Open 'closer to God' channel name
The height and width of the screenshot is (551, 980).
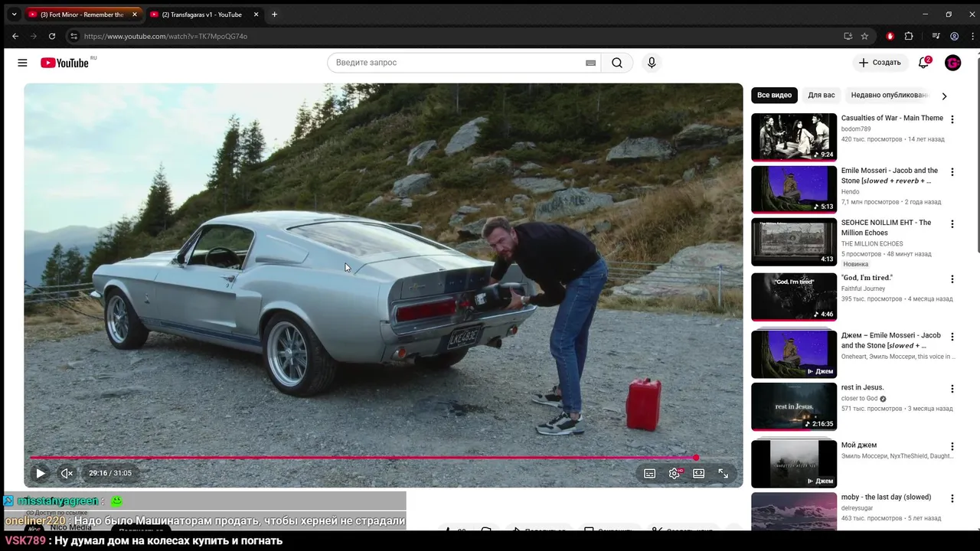859,399
